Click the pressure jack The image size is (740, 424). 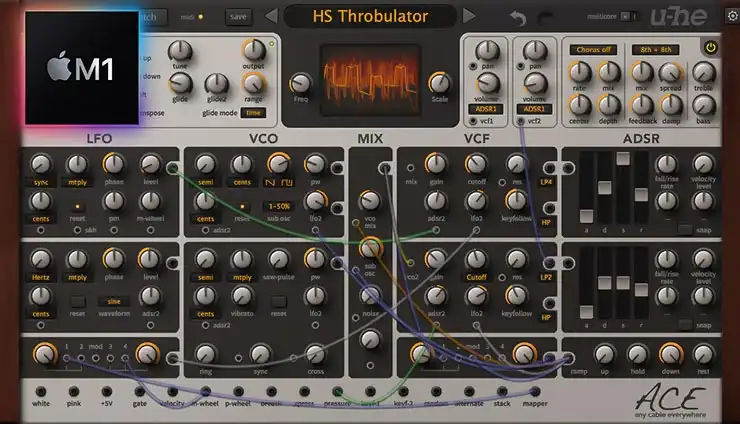tap(337, 391)
